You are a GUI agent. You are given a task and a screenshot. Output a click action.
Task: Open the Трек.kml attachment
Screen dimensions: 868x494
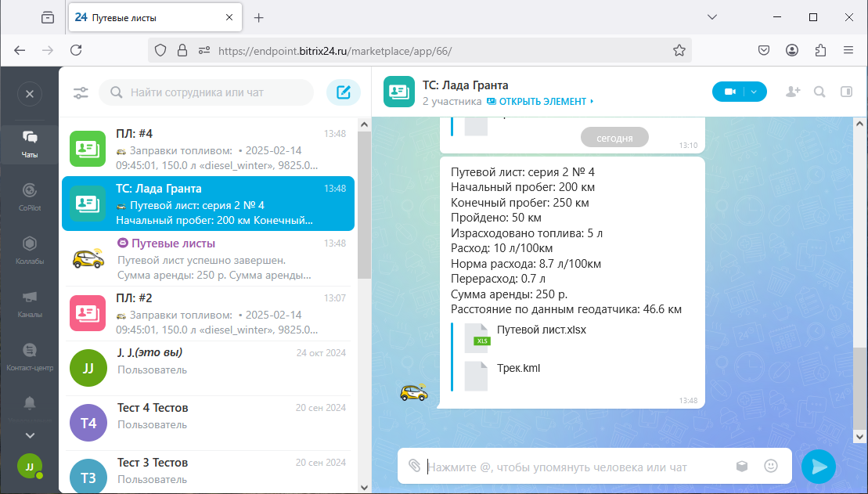(519, 368)
